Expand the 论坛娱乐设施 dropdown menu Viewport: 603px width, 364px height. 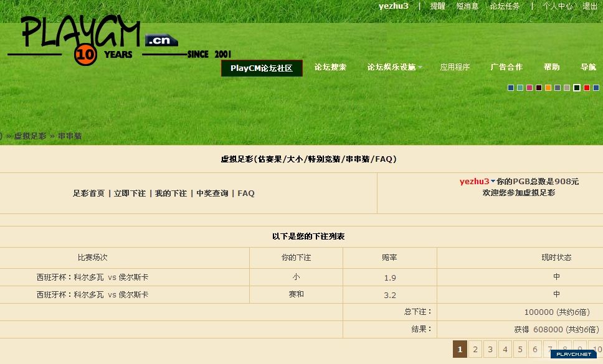point(394,67)
